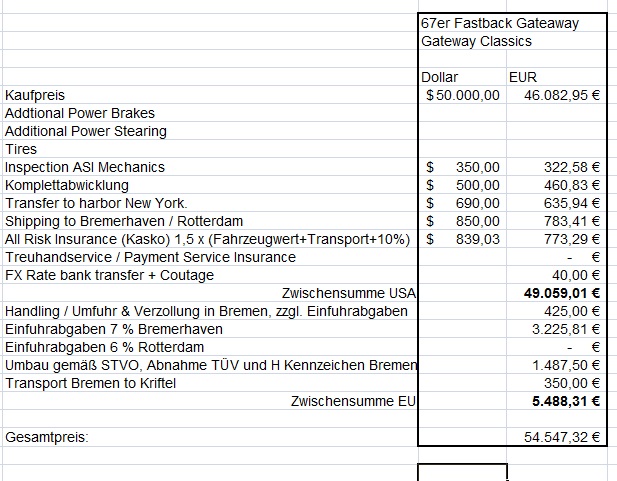
Task: Select the 'Einfuhrabgaben 7 % Bremerhaven' value 3.225,81 €
Action: click(566, 329)
